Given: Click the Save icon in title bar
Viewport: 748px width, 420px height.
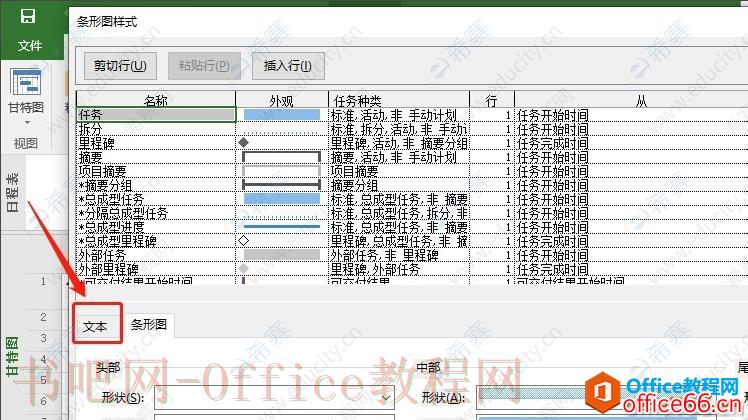Looking at the screenshot, I should coord(28,16).
